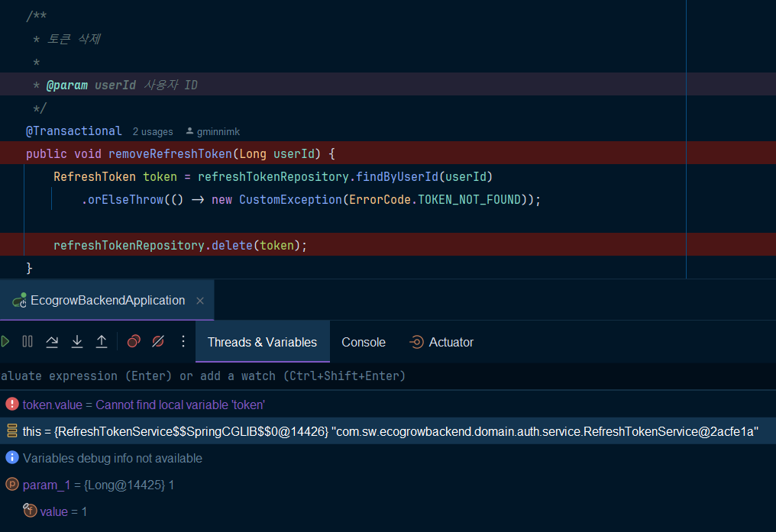This screenshot has height=532, width=776.
Task: Click the TOKEN_NOT_FOUND constant
Action: tap(469, 200)
